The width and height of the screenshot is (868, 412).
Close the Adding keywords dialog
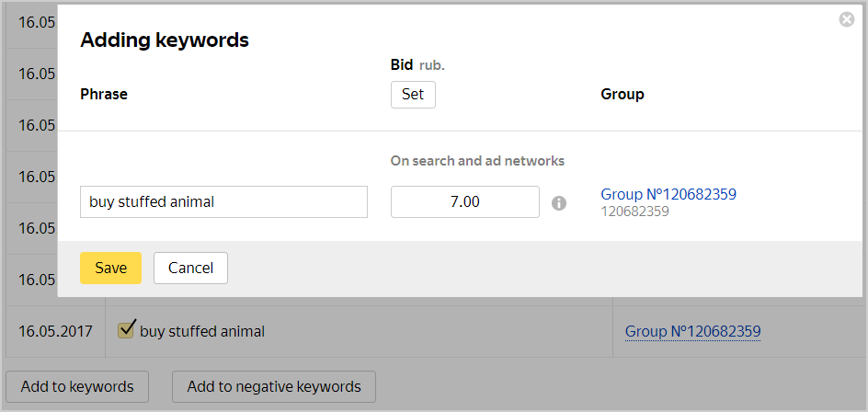[847, 19]
